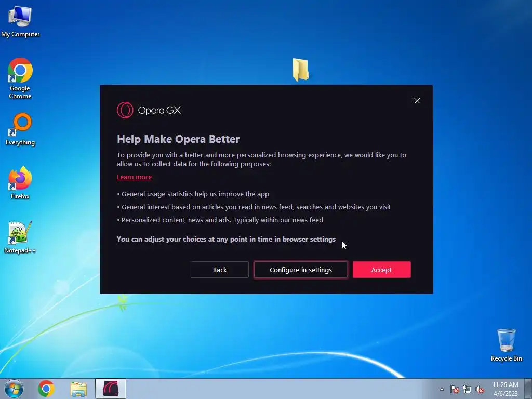Click the 'Help Make Opera Better' heading
This screenshot has width=532, height=399.
pyautogui.click(x=178, y=139)
